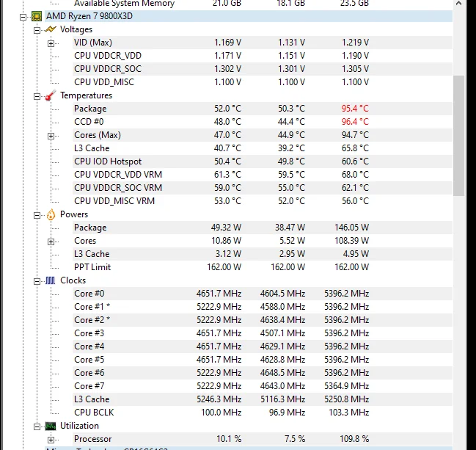Expand the Processor utilization entry
Image resolution: width=476 pixels, height=450 pixels.
click(51, 440)
